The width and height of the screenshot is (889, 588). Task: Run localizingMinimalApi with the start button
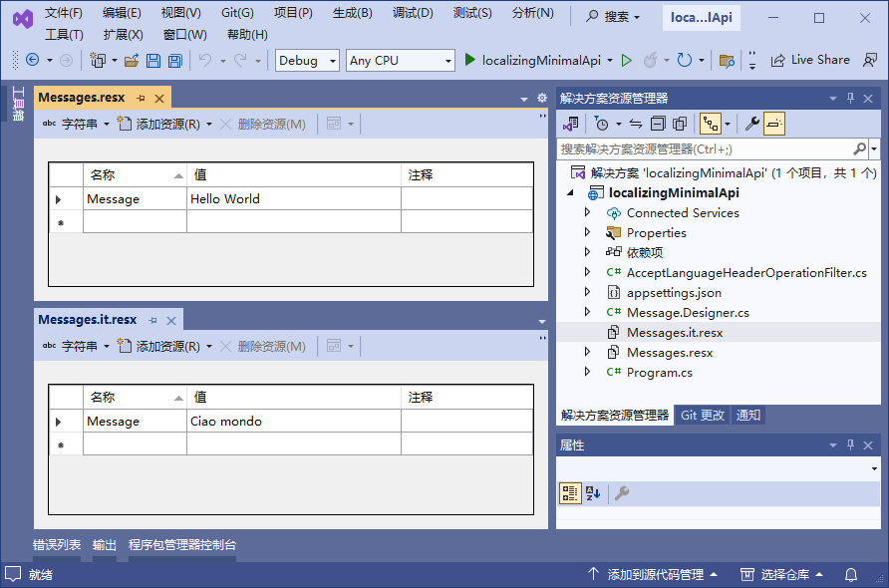pyautogui.click(x=533, y=61)
